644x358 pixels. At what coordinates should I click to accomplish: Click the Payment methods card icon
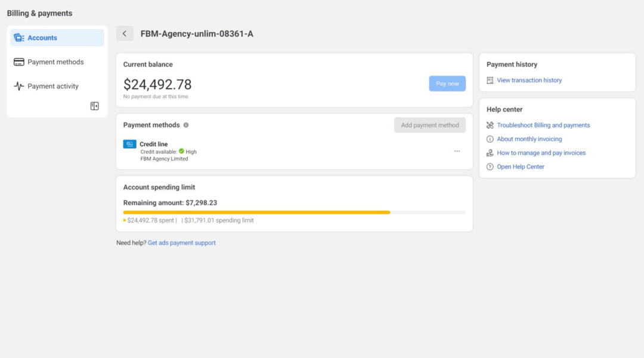coord(18,62)
